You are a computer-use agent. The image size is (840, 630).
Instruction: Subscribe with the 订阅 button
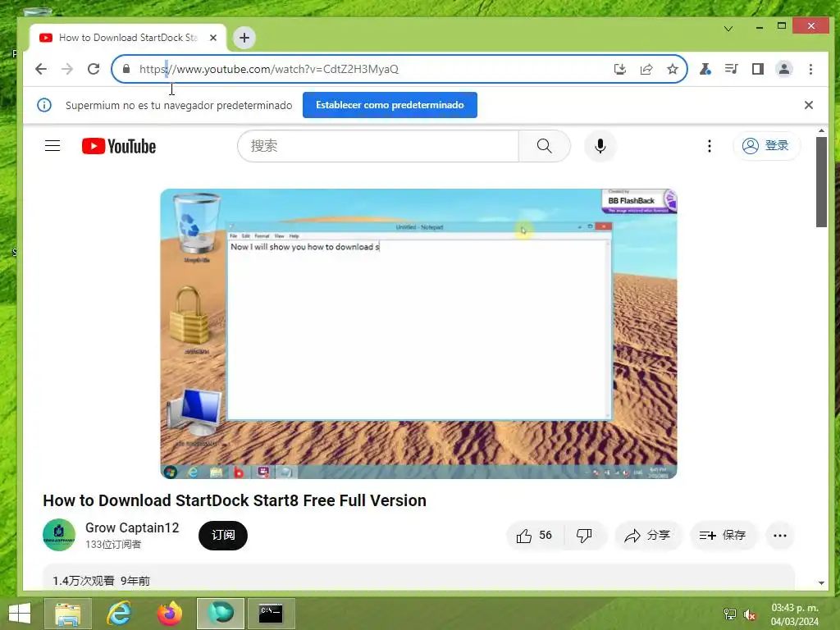point(223,535)
